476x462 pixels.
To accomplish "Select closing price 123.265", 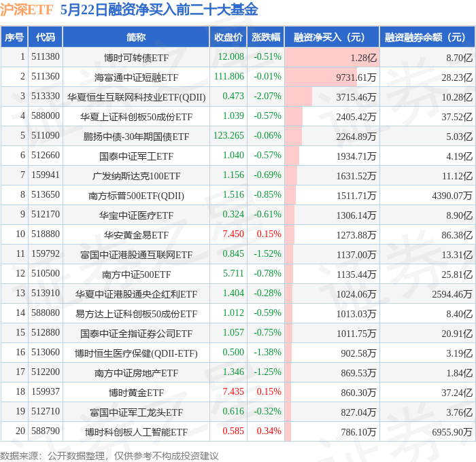I will tap(228, 136).
